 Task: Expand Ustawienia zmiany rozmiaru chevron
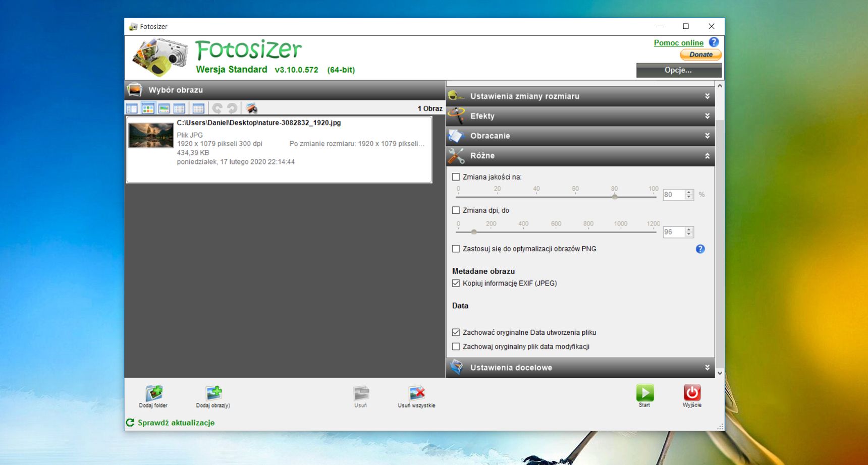click(x=707, y=96)
